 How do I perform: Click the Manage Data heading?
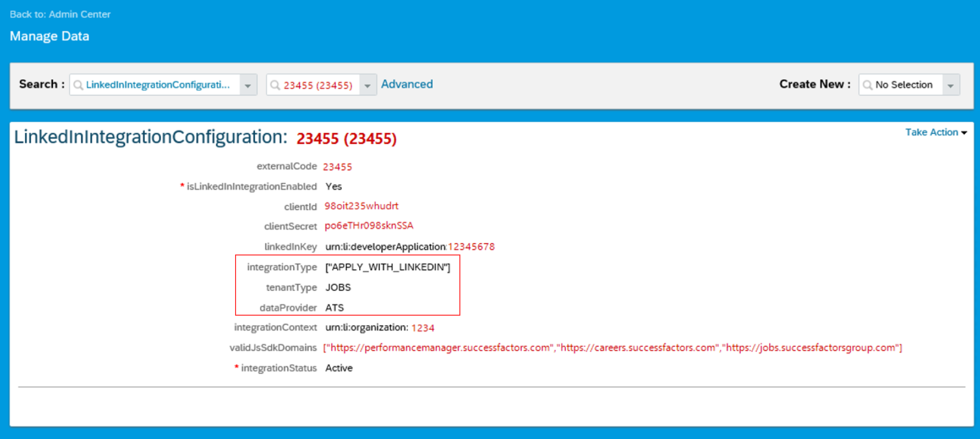pos(49,36)
